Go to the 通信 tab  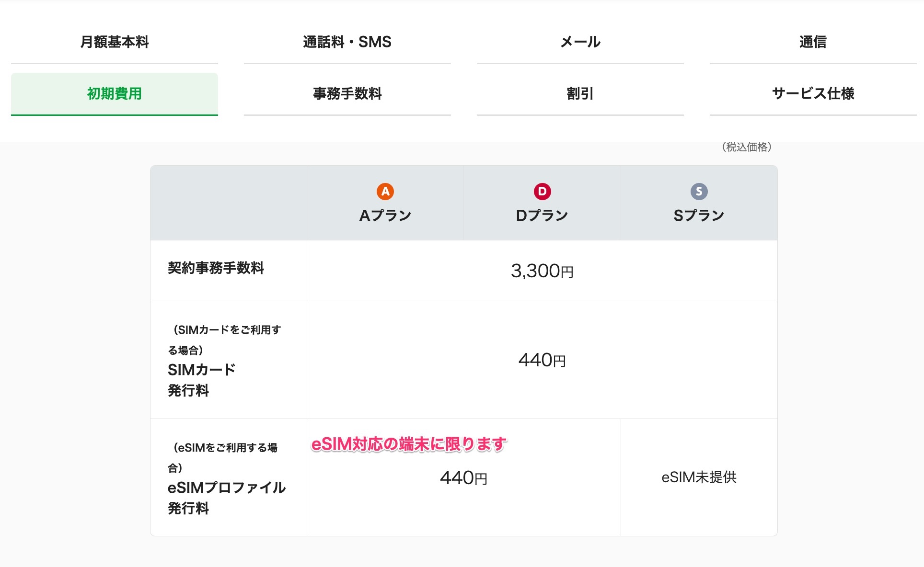click(x=813, y=42)
